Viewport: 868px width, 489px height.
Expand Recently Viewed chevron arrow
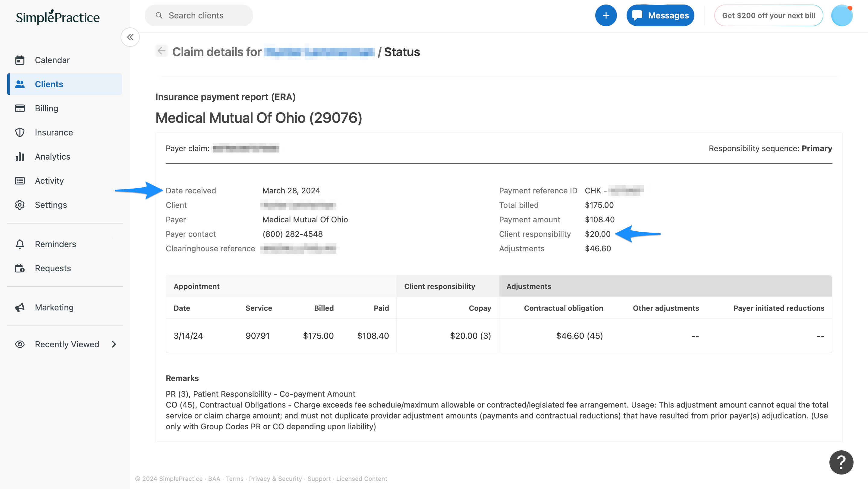[114, 344]
